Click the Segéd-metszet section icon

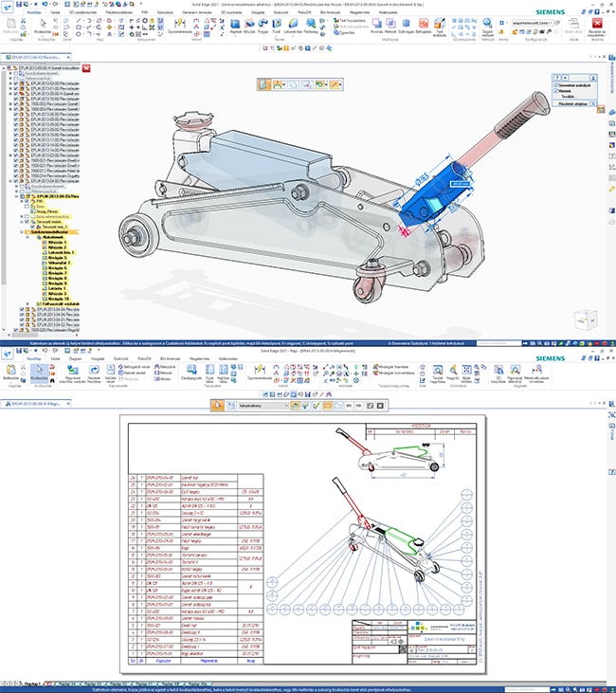click(x=487, y=27)
